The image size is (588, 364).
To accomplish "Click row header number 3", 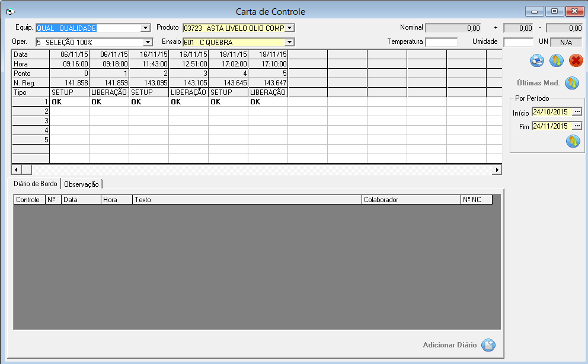I will pos(31,121).
